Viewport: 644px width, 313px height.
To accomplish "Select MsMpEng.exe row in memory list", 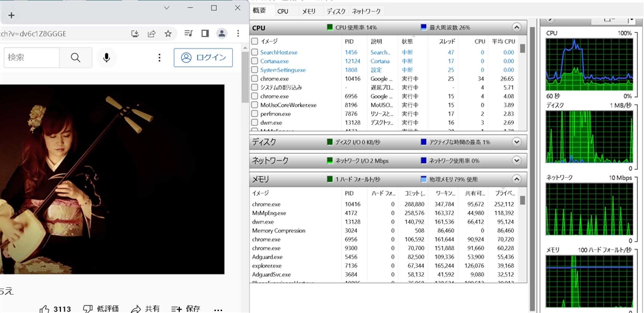I will click(x=384, y=213).
